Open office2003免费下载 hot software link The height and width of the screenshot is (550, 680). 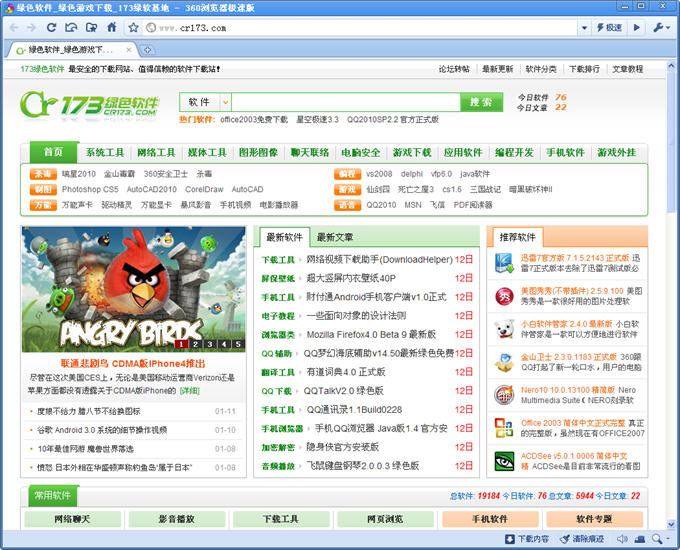click(254, 119)
